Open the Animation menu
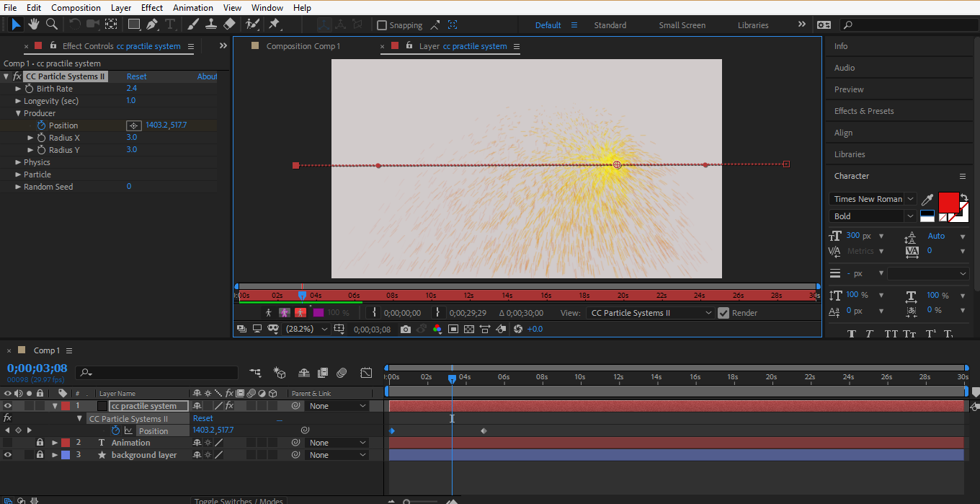This screenshot has height=504, width=980. click(x=192, y=8)
